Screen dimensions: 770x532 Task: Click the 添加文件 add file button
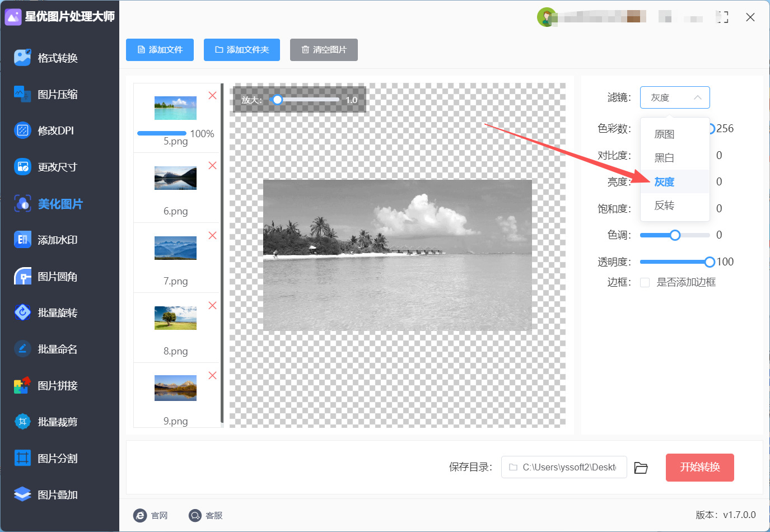[x=160, y=50]
